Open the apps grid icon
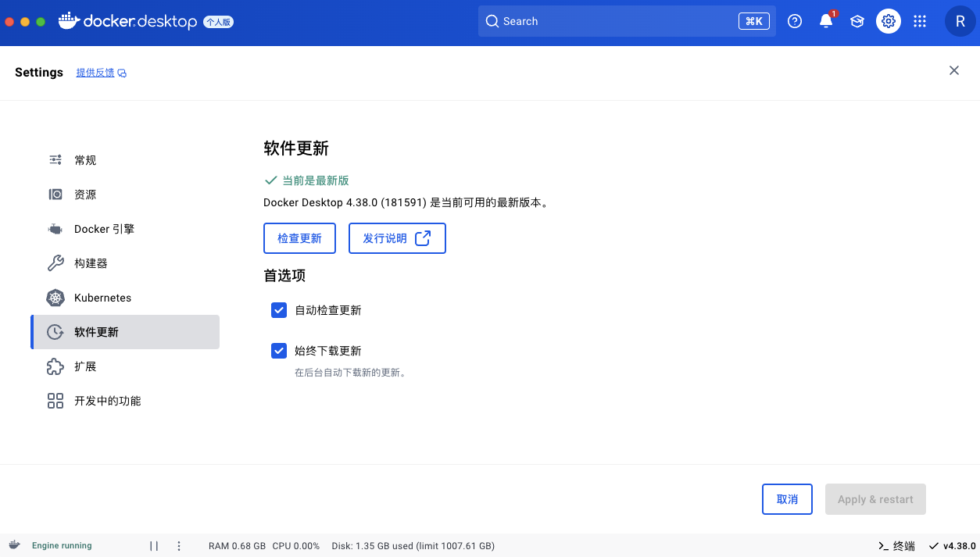The height and width of the screenshot is (557, 980). tap(920, 21)
